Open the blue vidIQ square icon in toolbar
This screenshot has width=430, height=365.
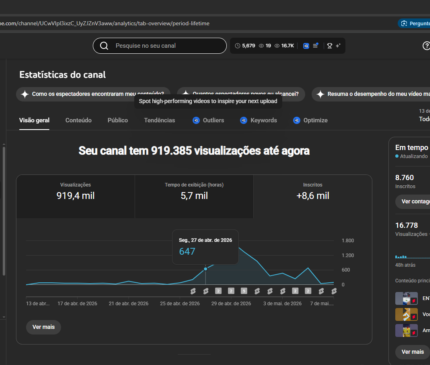coord(306,46)
